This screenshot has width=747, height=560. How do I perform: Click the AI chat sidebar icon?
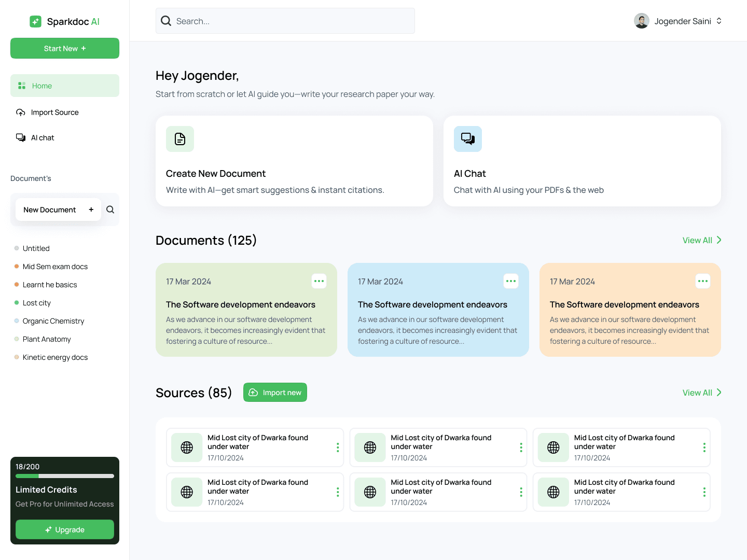21,137
